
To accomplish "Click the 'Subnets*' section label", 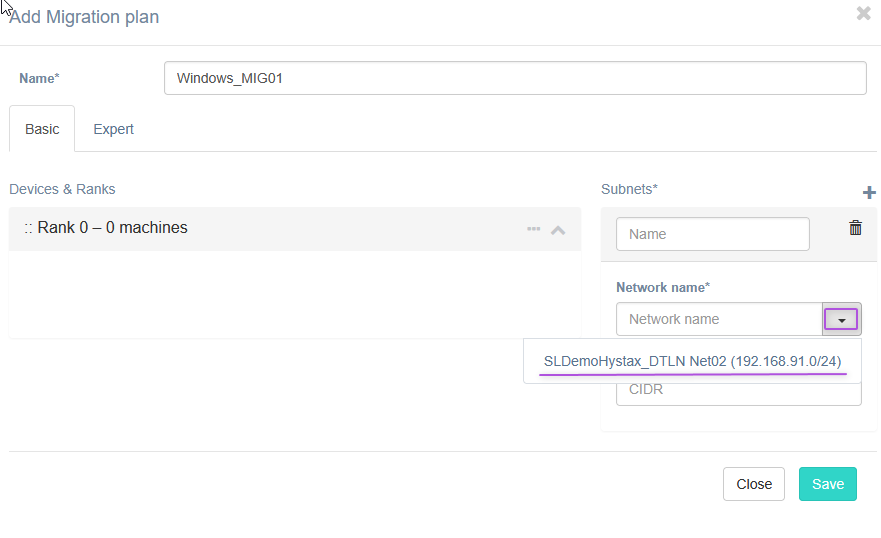I will coord(629,189).
